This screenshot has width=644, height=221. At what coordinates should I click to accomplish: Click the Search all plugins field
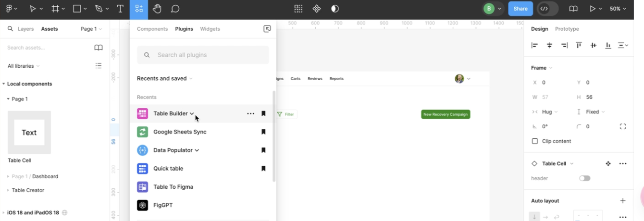point(203,55)
